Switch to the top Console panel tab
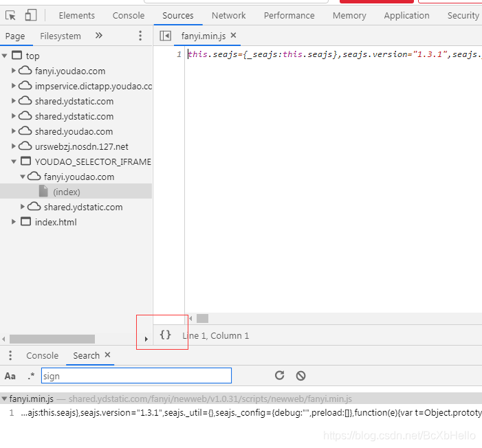This screenshot has width=482, height=448. 129,15
